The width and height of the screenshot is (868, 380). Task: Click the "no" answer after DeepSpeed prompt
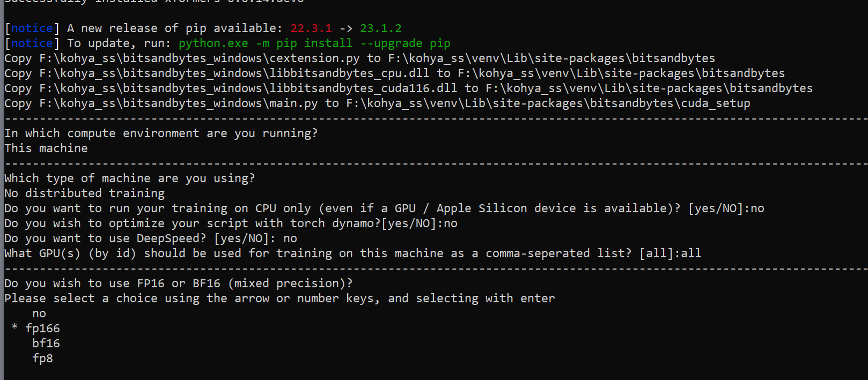[290, 239]
